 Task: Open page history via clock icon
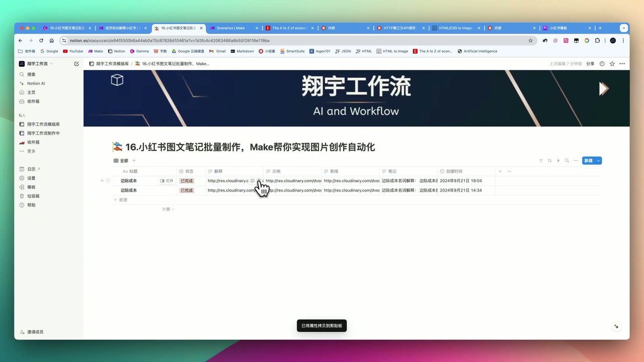pyautogui.click(x=602, y=64)
